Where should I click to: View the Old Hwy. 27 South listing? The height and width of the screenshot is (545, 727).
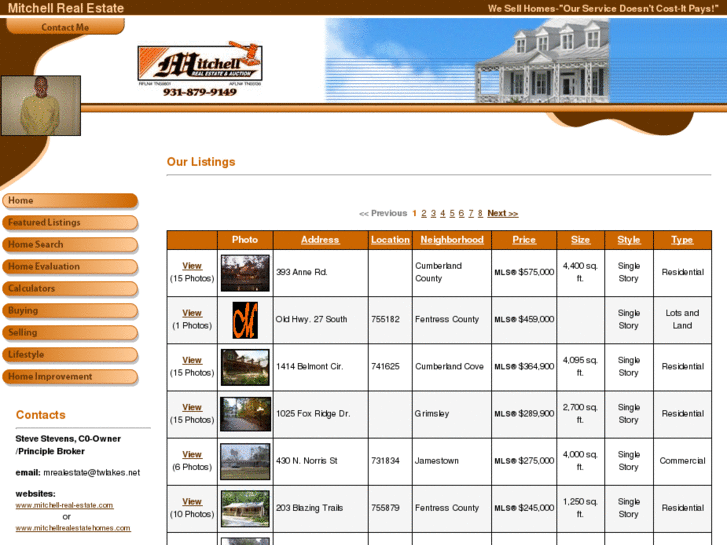coord(192,313)
